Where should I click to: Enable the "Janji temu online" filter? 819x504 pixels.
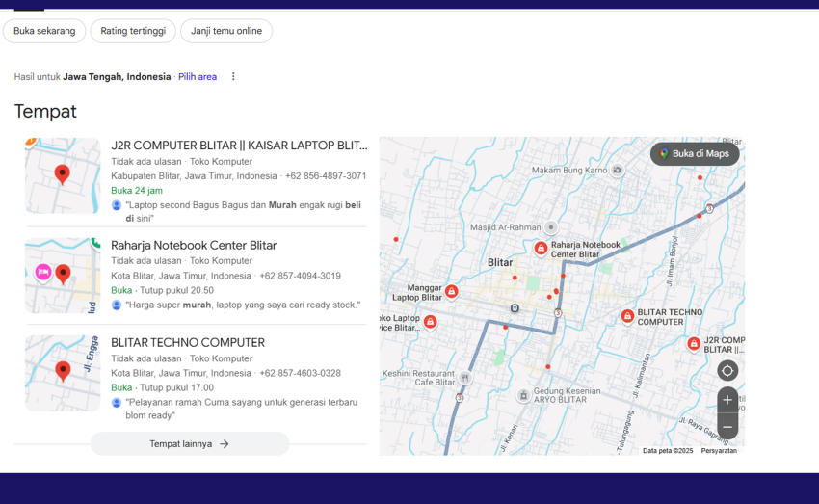(x=226, y=31)
